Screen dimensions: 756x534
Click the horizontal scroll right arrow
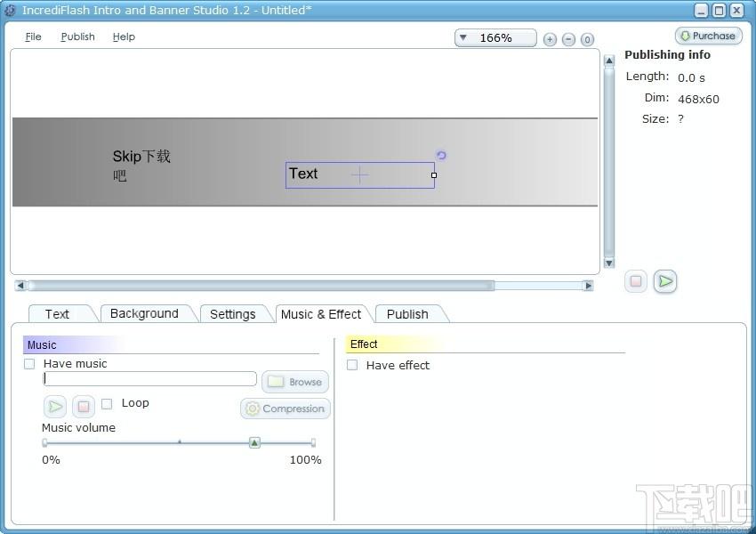click(x=588, y=286)
